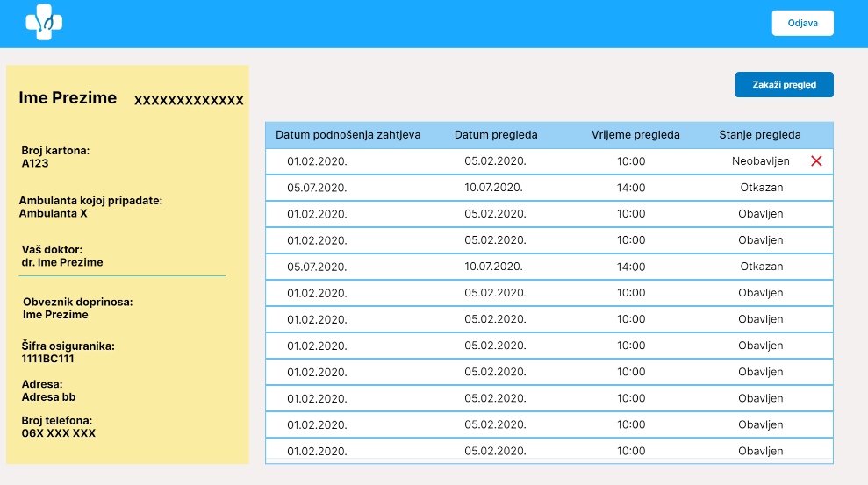Select the Neobavljen status in first row
868x485 pixels.
pos(760,161)
